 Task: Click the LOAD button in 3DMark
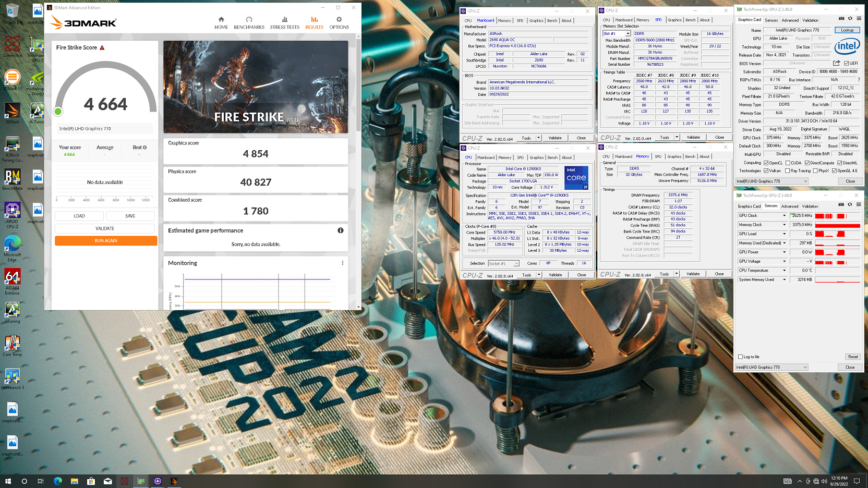[x=79, y=216]
